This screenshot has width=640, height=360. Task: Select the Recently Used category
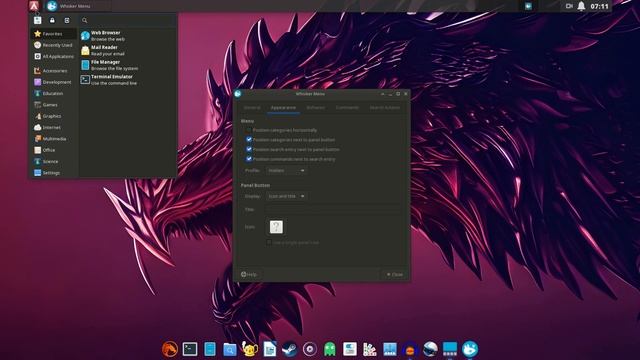[x=53, y=45]
